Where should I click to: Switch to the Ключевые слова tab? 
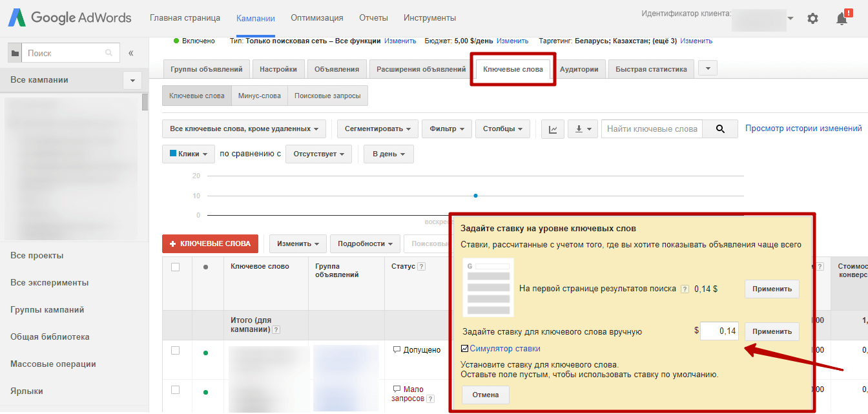click(x=513, y=69)
